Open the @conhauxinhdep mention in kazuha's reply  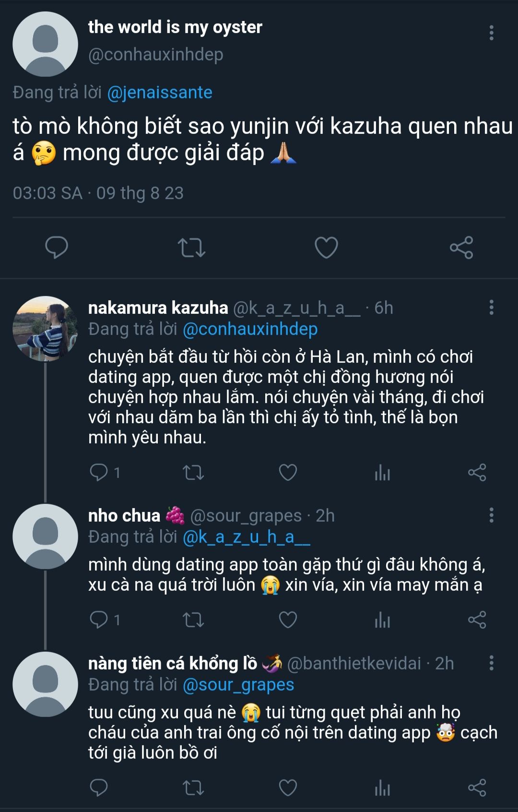(250, 329)
